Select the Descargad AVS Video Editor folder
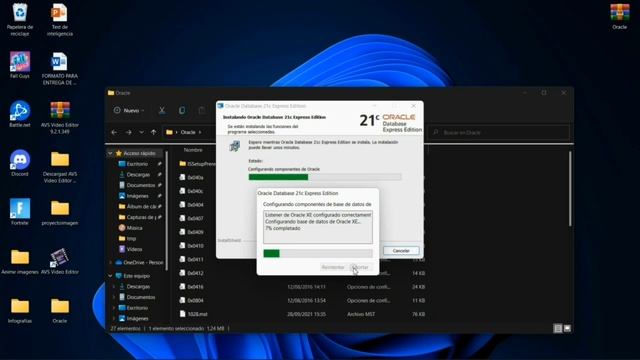The image size is (640, 360). [x=60, y=167]
